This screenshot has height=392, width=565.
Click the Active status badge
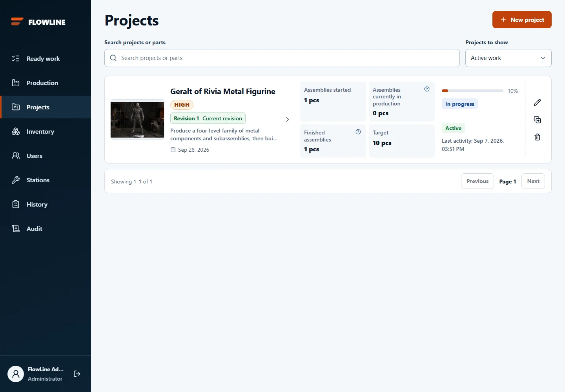[x=453, y=128]
